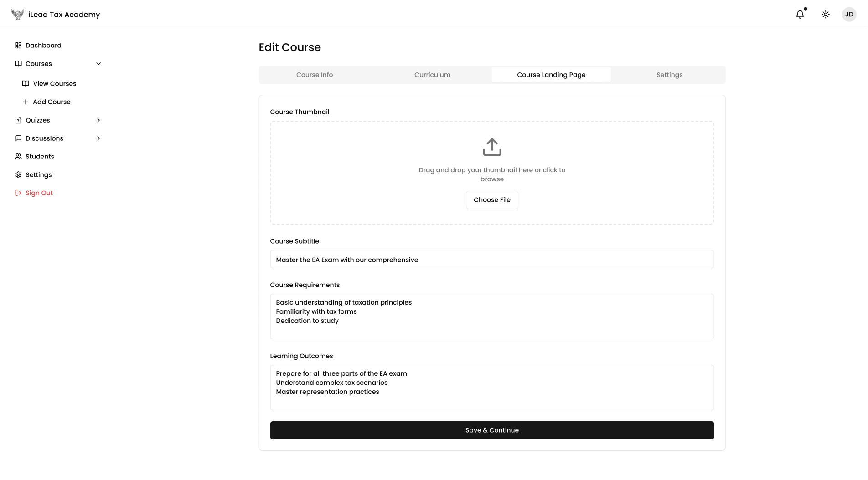Click the iLead Tax Academy logo

(x=18, y=15)
